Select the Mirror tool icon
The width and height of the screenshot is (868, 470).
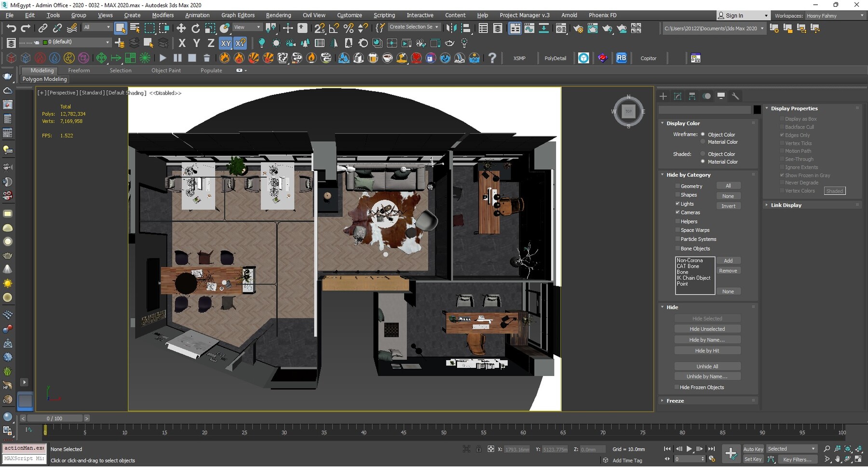click(451, 27)
